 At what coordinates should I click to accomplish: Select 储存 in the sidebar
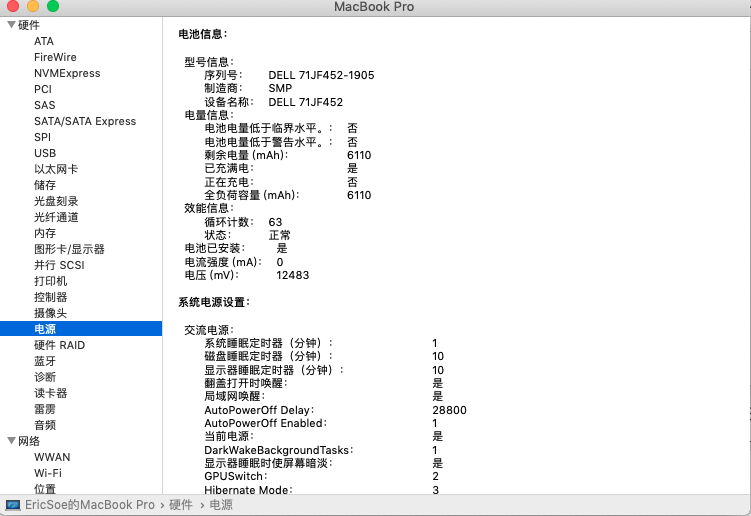click(45, 185)
